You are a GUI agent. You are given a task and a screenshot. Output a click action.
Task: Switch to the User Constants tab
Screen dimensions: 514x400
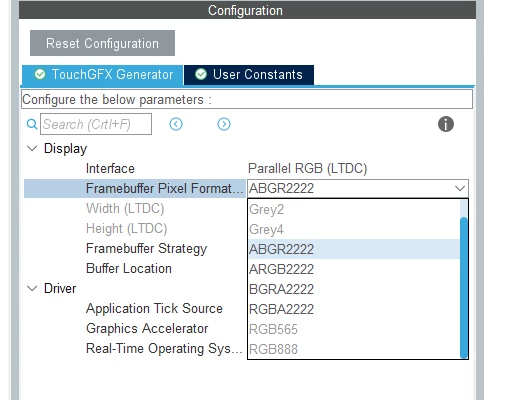click(x=249, y=75)
